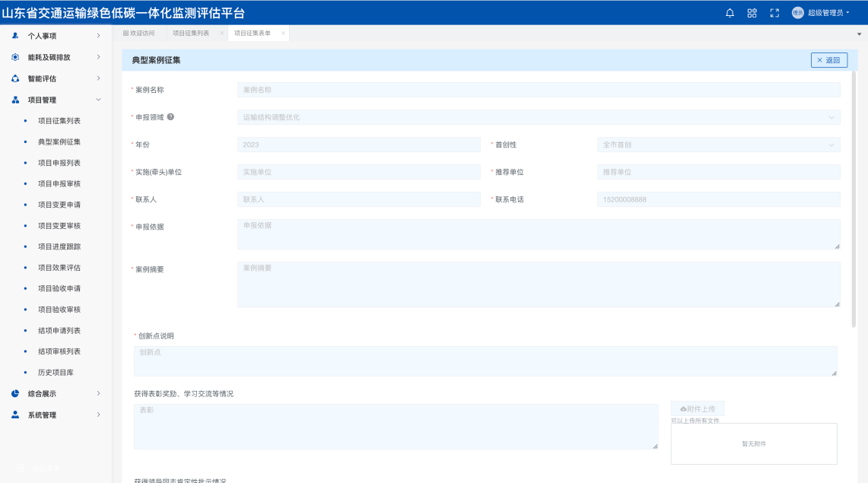The height and width of the screenshot is (483, 868).
Task: Switch to the 欢迎访问 tab
Action: pyautogui.click(x=138, y=33)
